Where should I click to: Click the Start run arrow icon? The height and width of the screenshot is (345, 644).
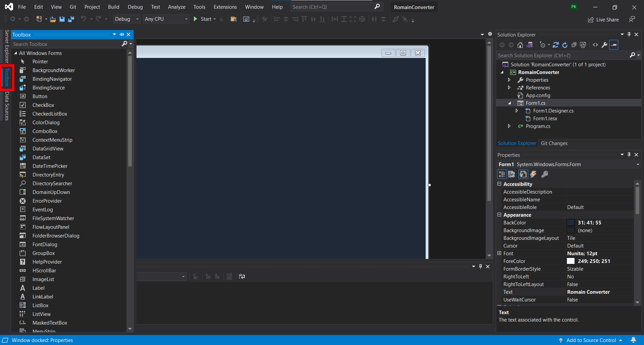click(196, 19)
